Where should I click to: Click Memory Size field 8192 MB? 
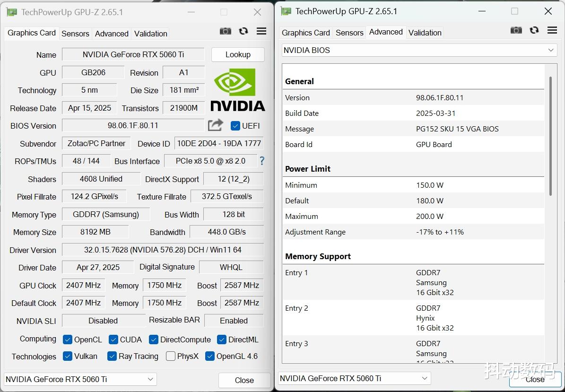click(96, 232)
